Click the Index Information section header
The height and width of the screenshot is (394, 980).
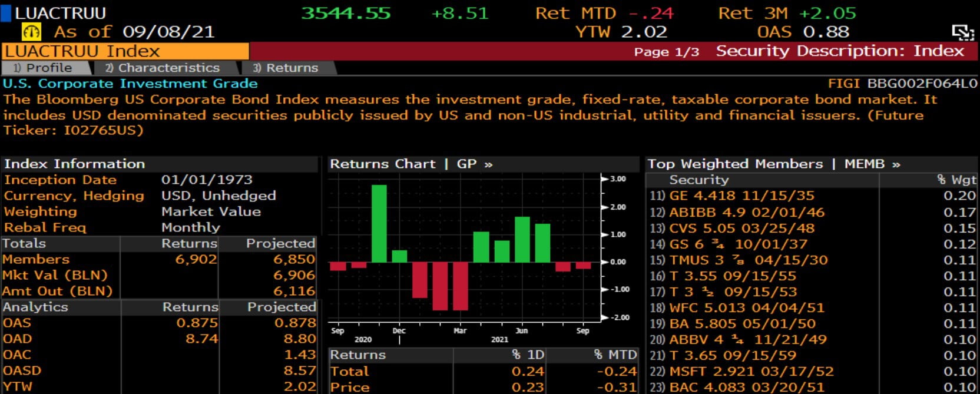tap(159, 164)
